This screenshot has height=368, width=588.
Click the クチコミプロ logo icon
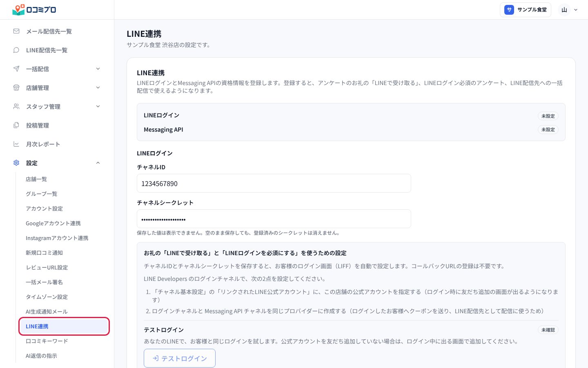click(x=18, y=9)
